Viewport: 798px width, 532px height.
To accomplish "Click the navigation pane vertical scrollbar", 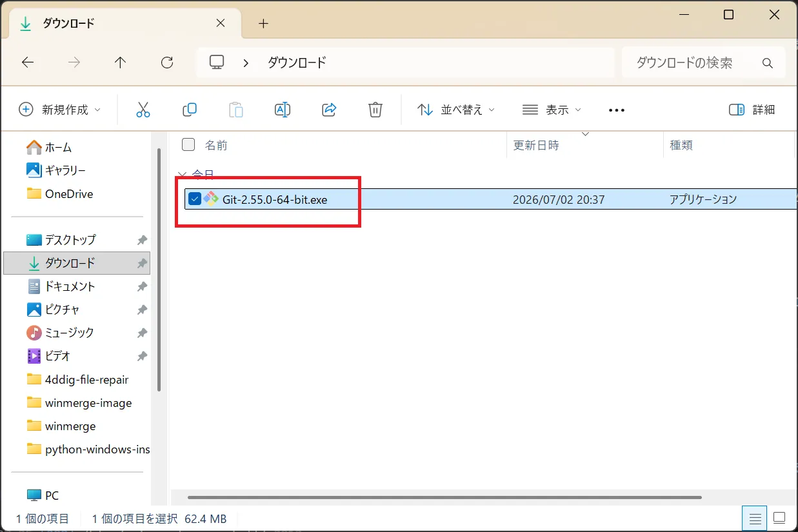I will 159,270.
